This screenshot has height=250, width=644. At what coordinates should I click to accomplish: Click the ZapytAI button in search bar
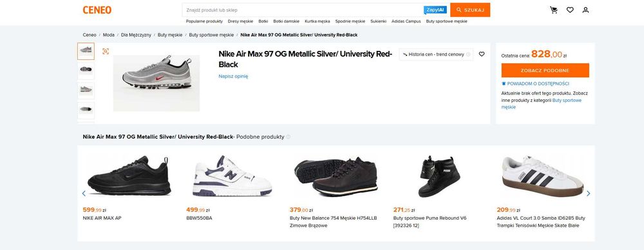(x=435, y=10)
